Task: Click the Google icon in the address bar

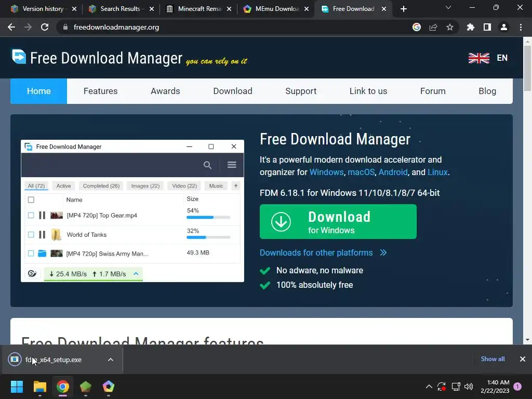Action: point(417,27)
